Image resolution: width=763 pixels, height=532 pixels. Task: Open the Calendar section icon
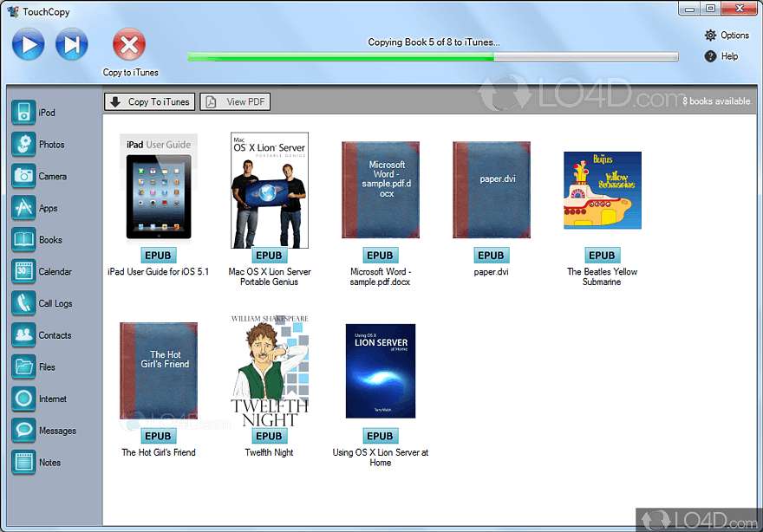click(23, 271)
